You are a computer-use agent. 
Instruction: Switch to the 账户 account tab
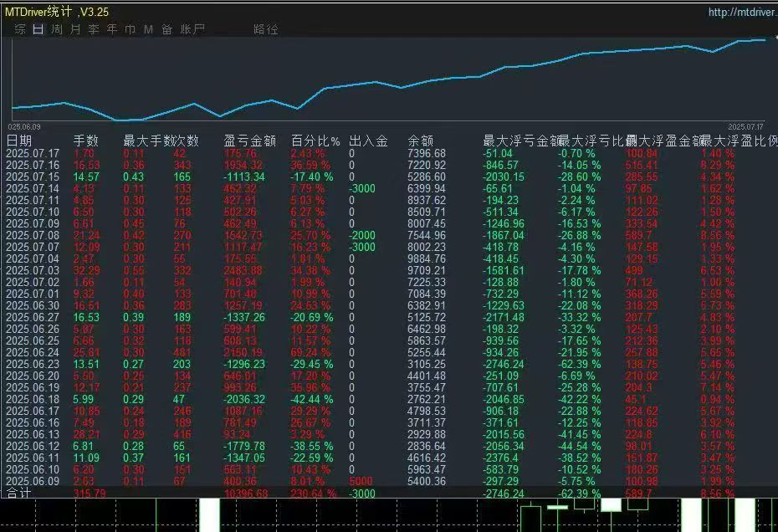click(x=192, y=29)
